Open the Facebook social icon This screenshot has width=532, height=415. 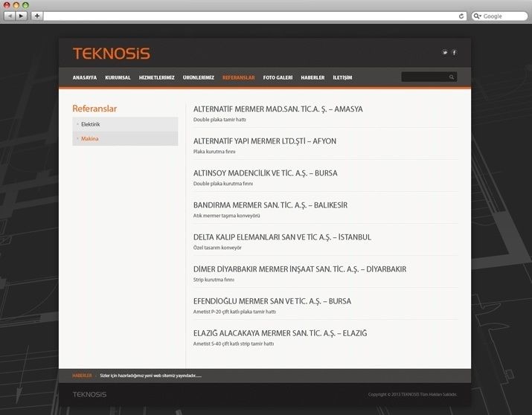[455, 53]
